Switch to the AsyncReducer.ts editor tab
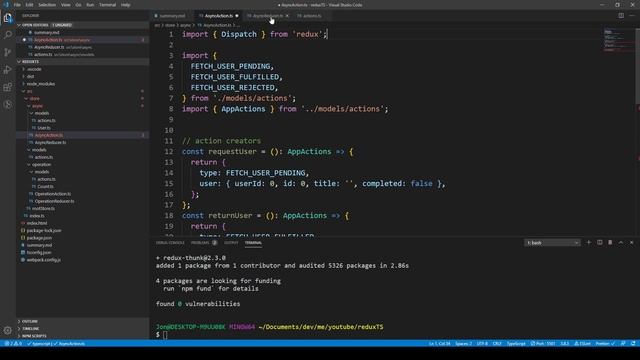This screenshot has height=360, width=640. (267, 16)
